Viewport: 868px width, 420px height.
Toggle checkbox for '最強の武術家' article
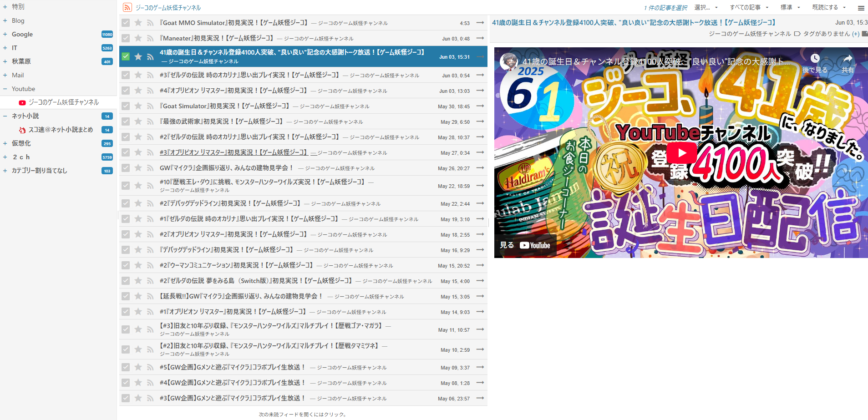126,121
